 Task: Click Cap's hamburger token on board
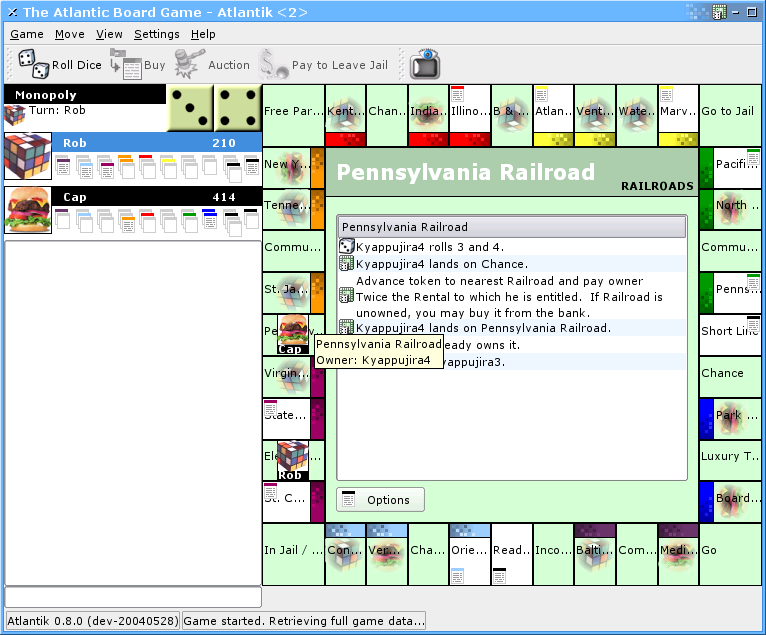pos(293,335)
